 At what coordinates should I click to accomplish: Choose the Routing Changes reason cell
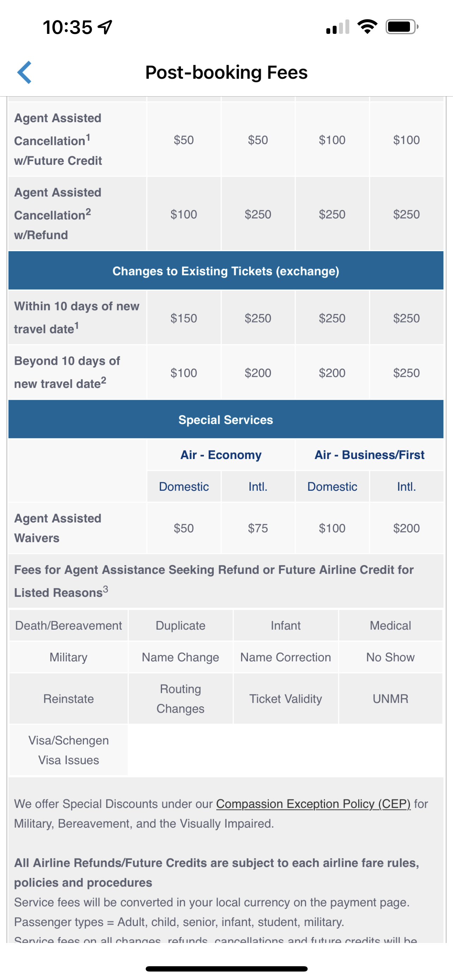pos(180,699)
